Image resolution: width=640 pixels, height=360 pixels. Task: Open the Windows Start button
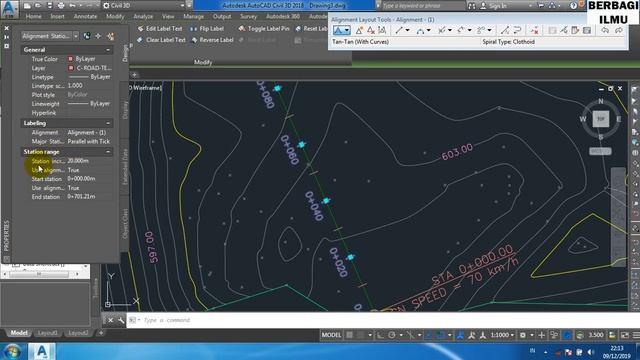[x=12, y=351]
